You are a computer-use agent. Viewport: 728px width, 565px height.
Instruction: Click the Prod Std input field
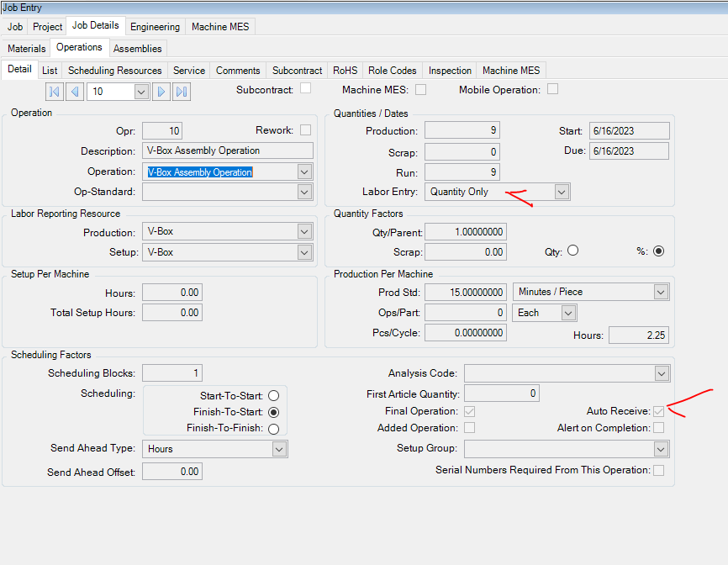click(x=465, y=292)
